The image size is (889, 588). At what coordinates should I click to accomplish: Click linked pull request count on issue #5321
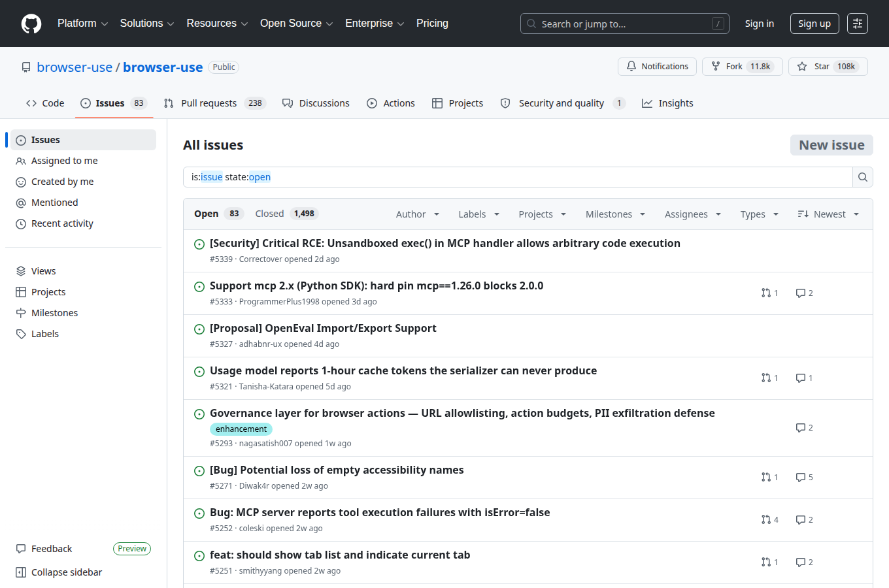770,378
